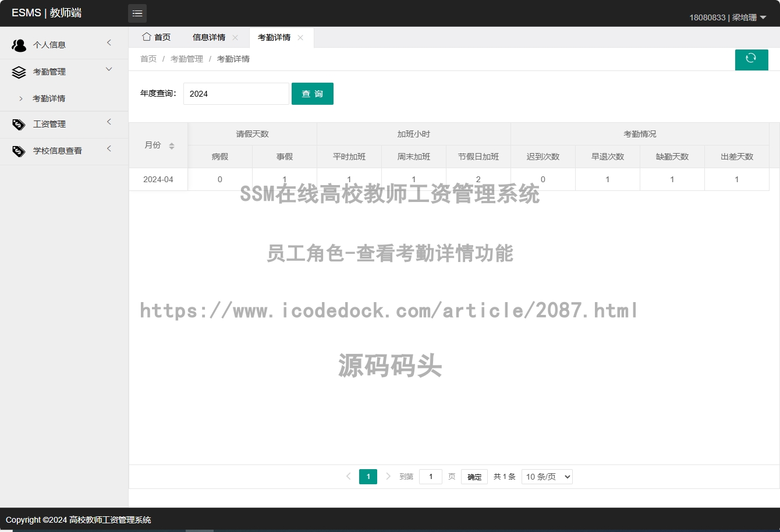Viewport: 780px width, 532px height.
Task: Open the 考勤详情 sidebar submenu item
Action: pos(64,98)
